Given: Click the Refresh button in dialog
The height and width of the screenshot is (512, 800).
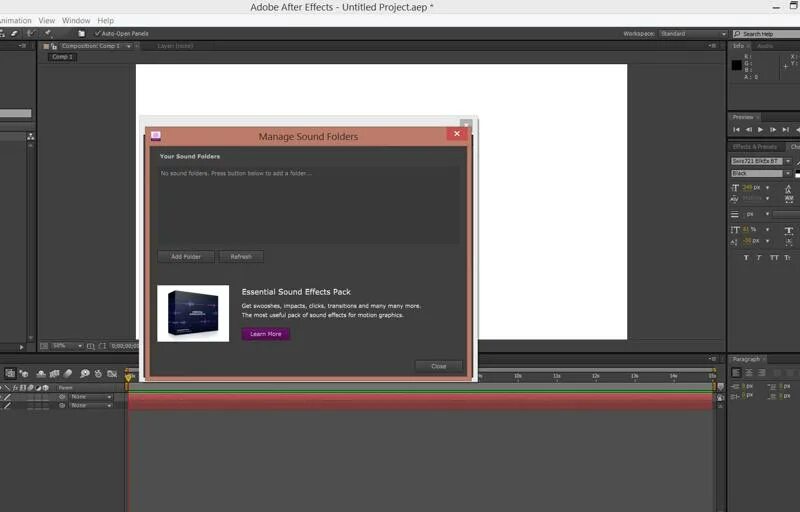Looking at the screenshot, I should pyautogui.click(x=241, y=257).
